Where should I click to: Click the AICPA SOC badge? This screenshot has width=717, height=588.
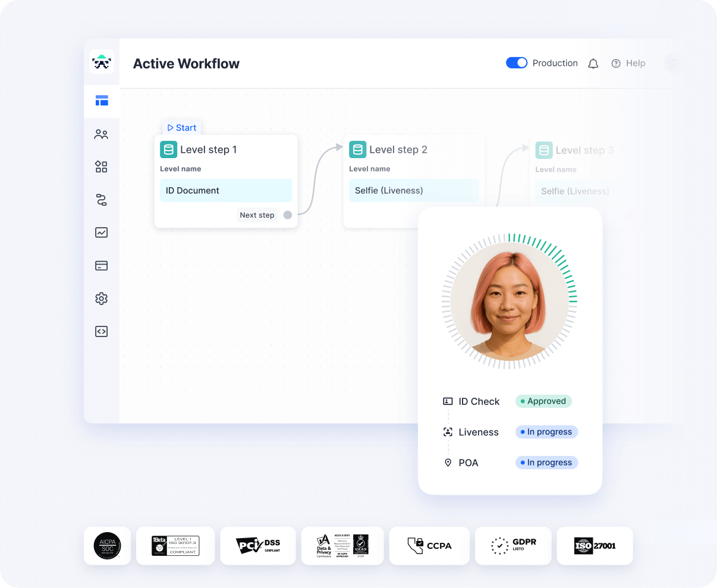click(x=108, y=546)
